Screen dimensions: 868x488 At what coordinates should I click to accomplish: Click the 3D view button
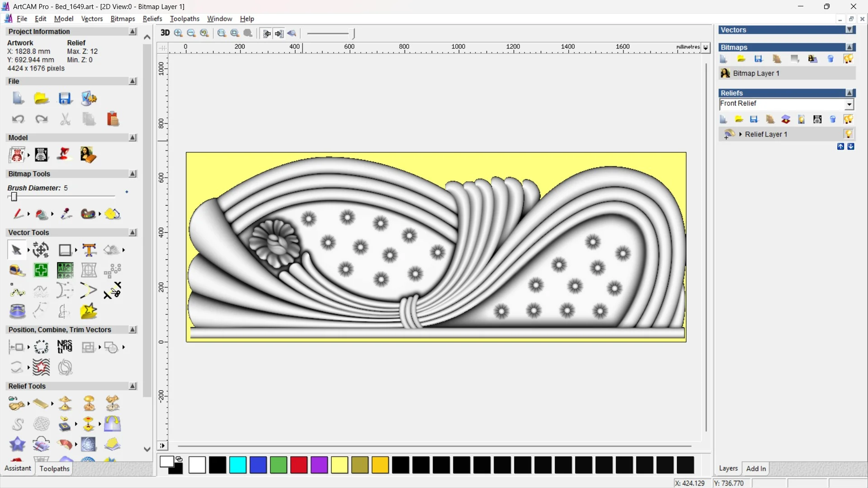pos(165,33)
